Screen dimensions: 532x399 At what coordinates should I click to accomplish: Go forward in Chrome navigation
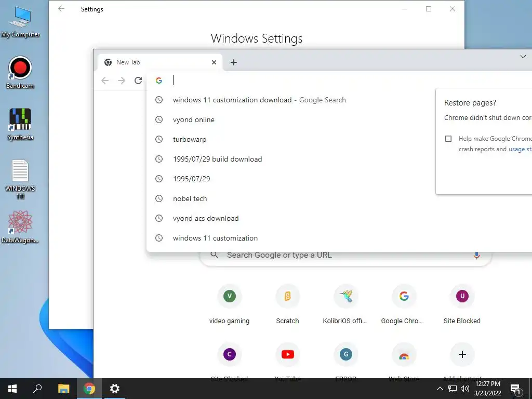click(x=122, y=81)
